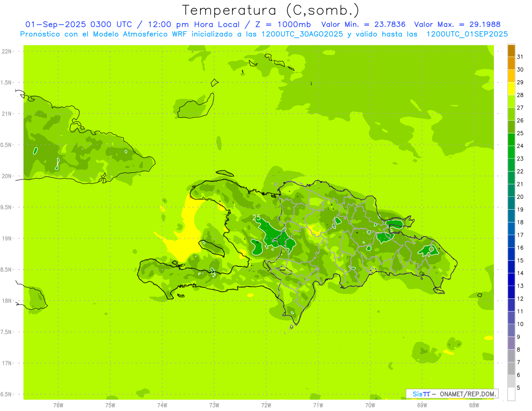This screenshot has width=532, height=411.
Task: Click the '19N' latitude axis label
Action: pos(7,239)
